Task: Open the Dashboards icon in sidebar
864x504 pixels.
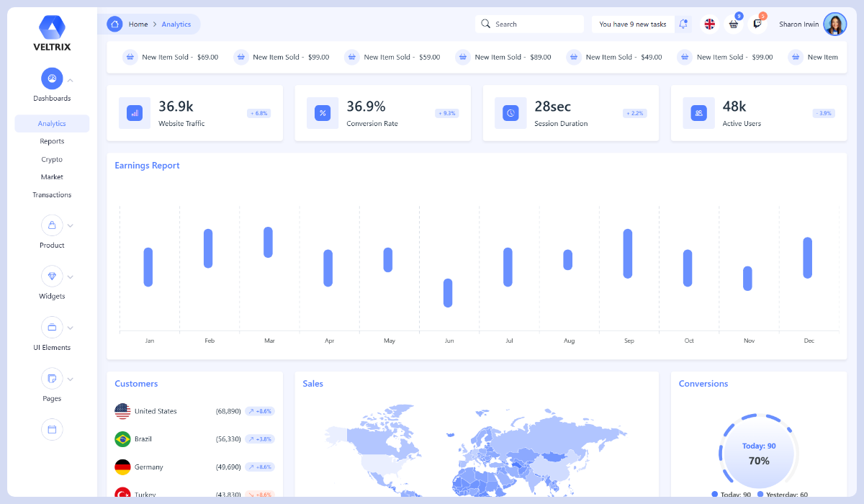Action: click(52, 78)
